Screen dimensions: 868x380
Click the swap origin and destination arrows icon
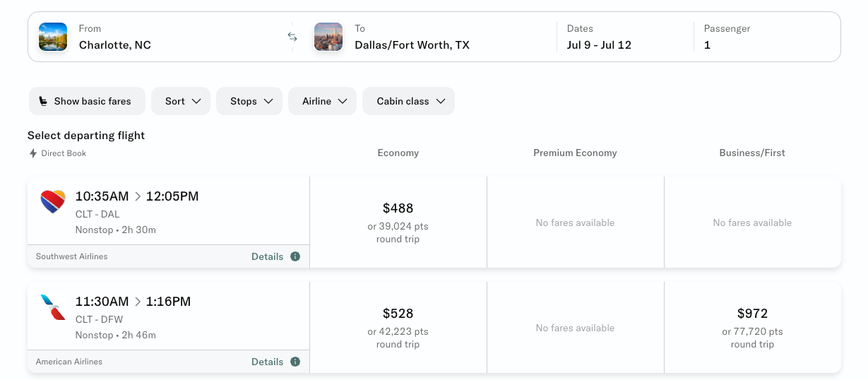[x=292, y=37]
